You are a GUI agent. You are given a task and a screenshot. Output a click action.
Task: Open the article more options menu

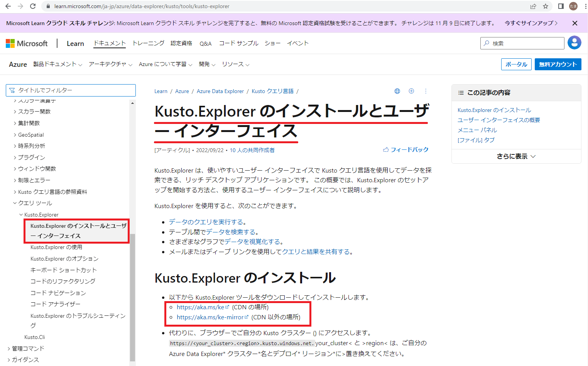click(426, 91)
